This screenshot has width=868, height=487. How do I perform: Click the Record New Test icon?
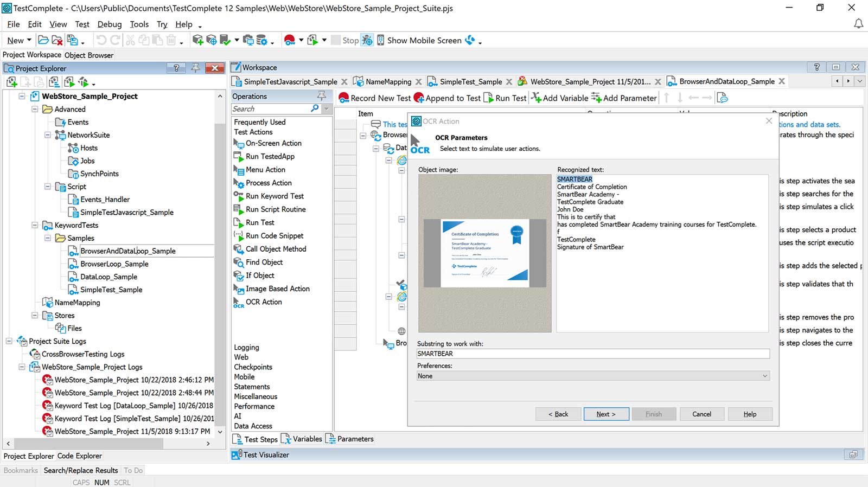[x=344, y=98]
